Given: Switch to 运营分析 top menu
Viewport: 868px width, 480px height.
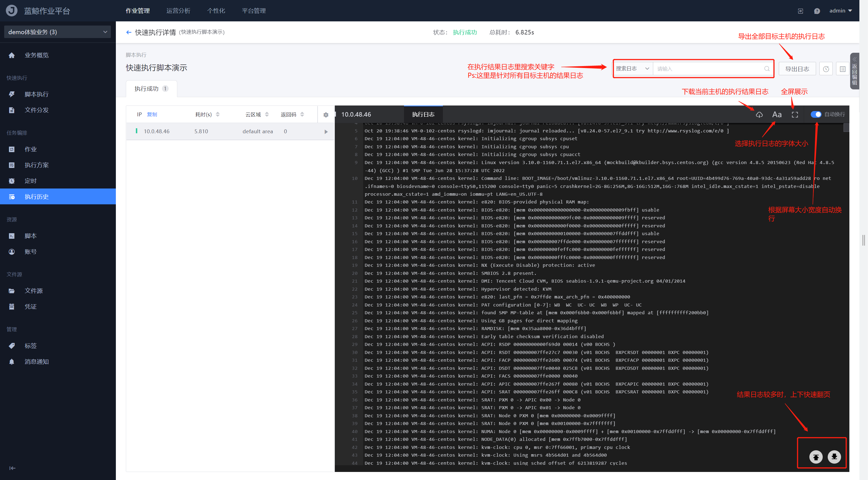Looking at the screenshot, I should (x=178, y=11).
